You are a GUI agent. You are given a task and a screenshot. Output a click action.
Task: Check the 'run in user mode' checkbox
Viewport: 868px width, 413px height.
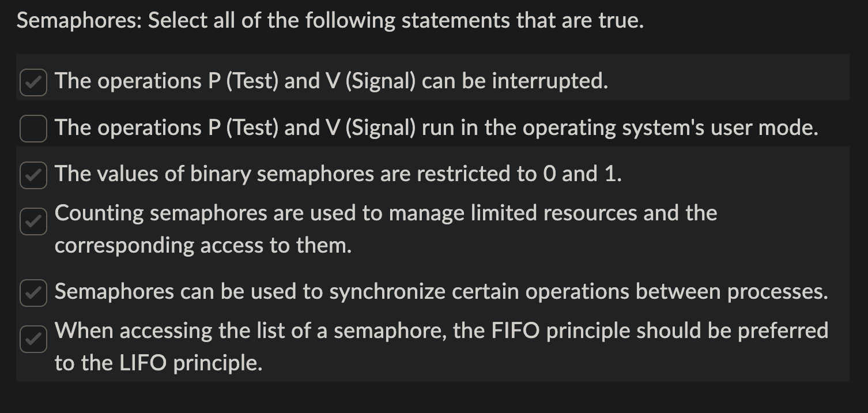click(x=33, y=129)
